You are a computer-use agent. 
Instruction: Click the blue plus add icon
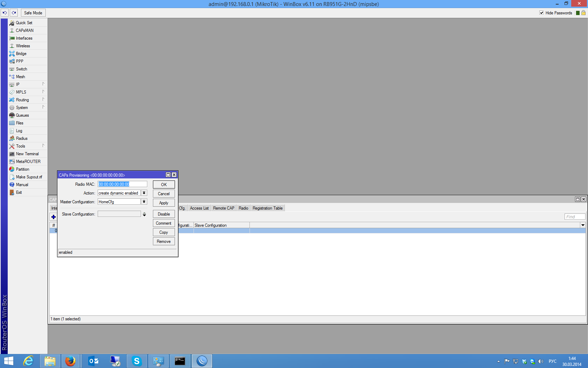pos(54,217)
